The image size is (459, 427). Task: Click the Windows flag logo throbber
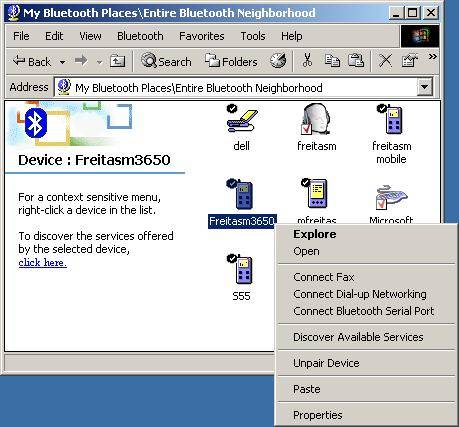pyautogui.click(x=420, y=36)
